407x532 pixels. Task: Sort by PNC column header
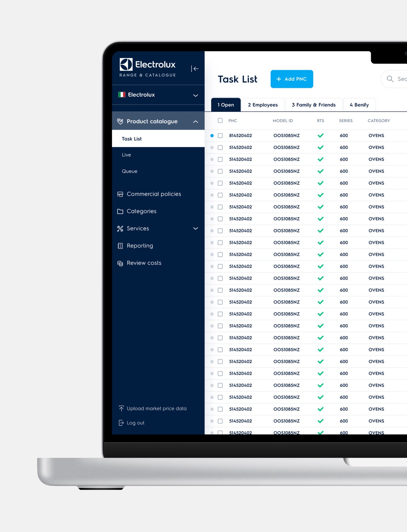pyautogui.click(x=233, y=121)
